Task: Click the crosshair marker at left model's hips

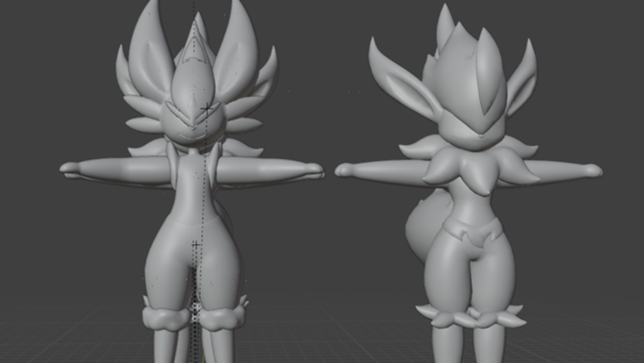Action: point(196,245)
